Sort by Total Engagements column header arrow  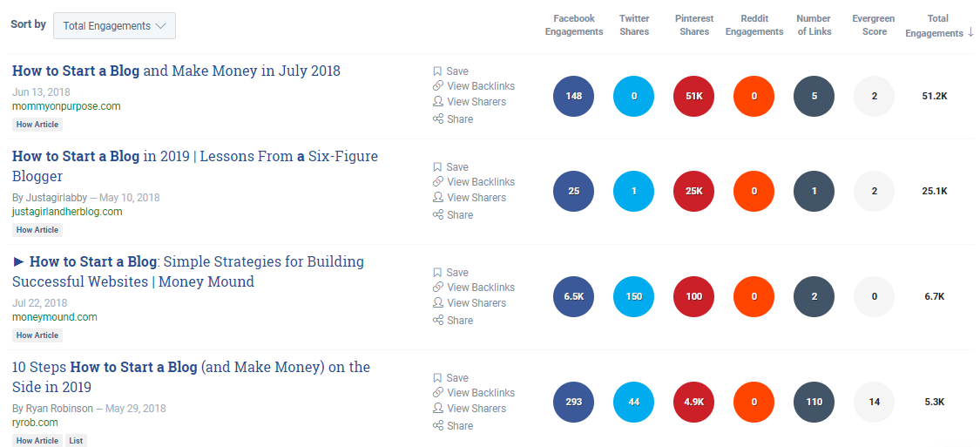click(971, 32)
